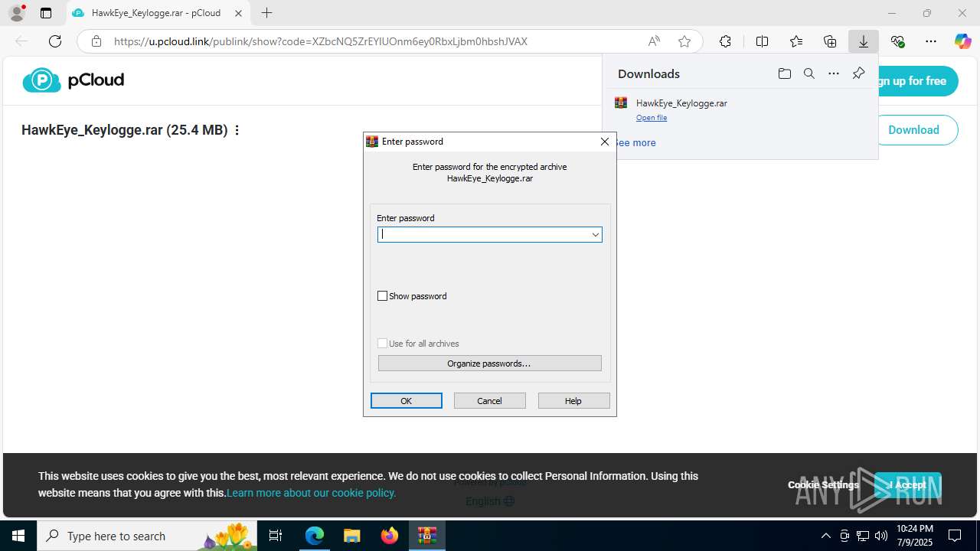This screenshot has height=551, width=980.
Task: Open the Favorites list icon
Action: coord(796,41)
